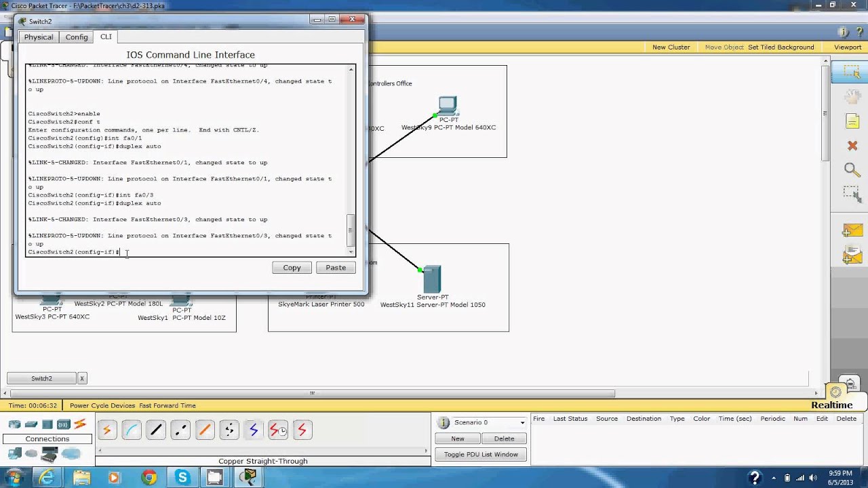Click the workspace horizontal scrollbar
The width and height of the screenshot is (868, 488).
312,393
